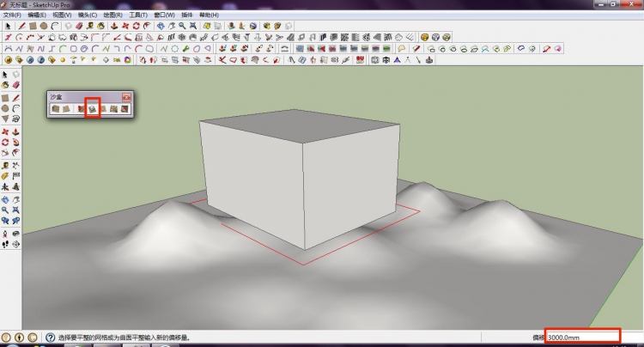Open the 帮助(H) help menu
Screen dimensions: 644x347
point(209,15)
